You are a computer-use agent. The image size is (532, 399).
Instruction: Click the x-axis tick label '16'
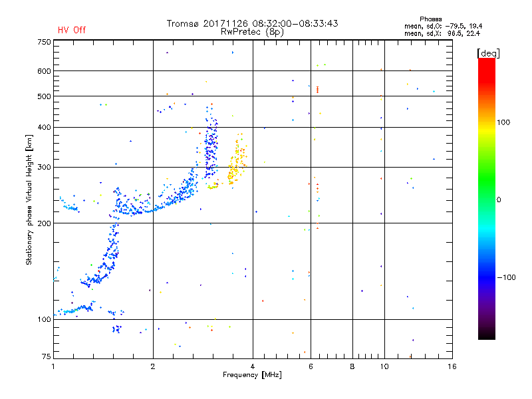pyautogui.click(x=452, y=366)
